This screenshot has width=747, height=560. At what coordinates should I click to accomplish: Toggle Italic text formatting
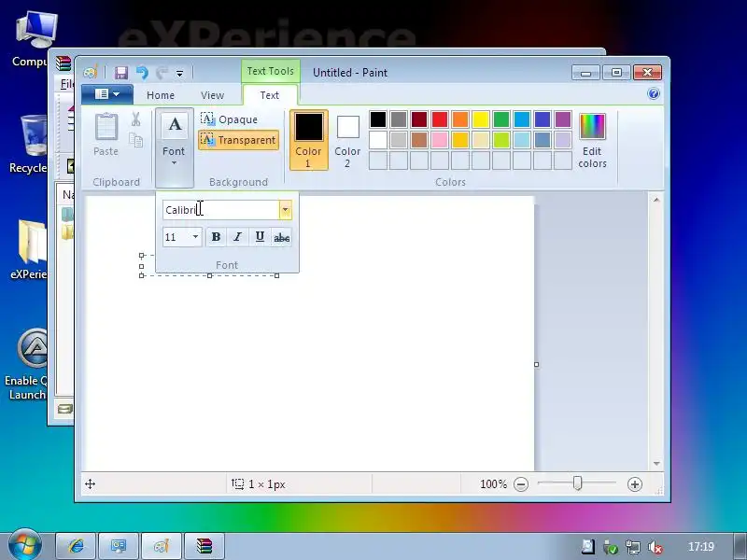(x=238, y=237)
